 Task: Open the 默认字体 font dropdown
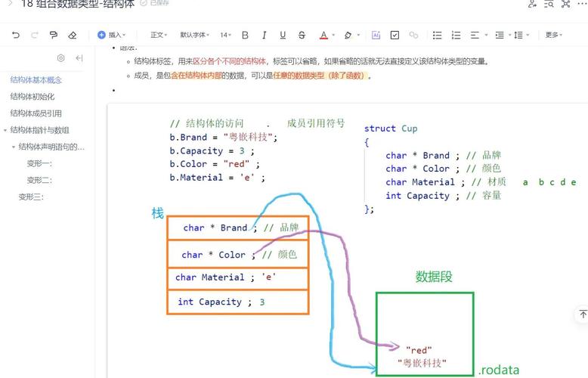click(x=194, y=35)
